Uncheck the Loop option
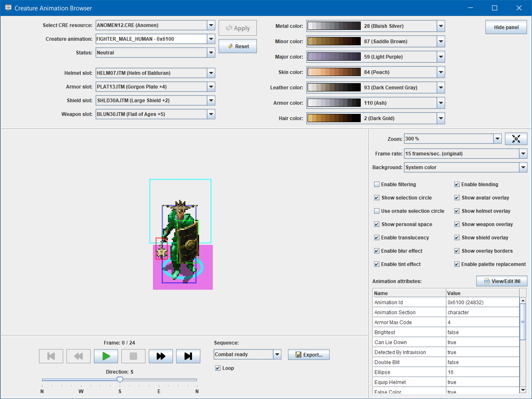This screenshot has width=532, height=399. click(x=218, y=368)
